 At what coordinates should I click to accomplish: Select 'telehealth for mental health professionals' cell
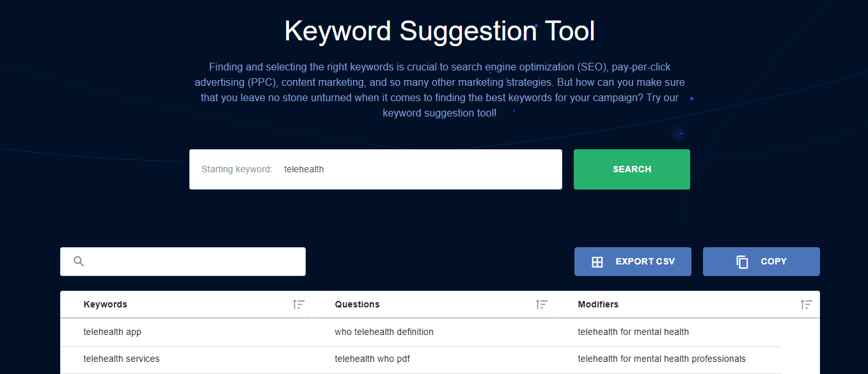pos(661,359)
